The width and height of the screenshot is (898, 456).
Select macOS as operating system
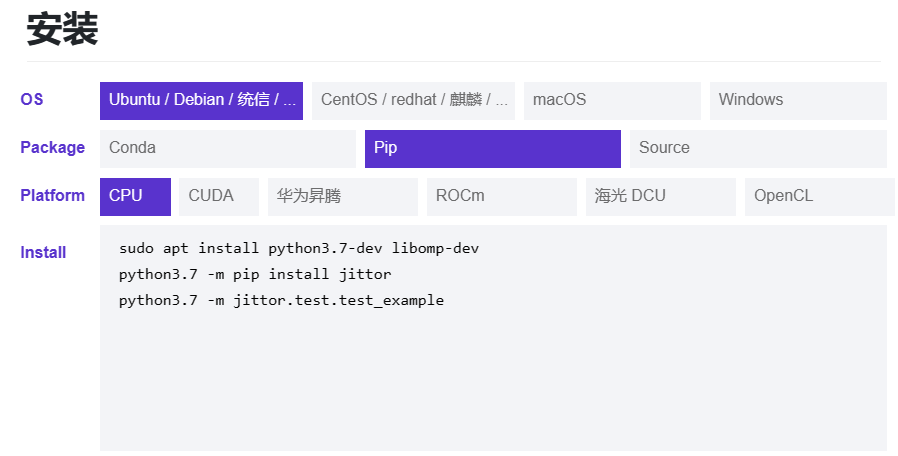[x=612, y=100]
